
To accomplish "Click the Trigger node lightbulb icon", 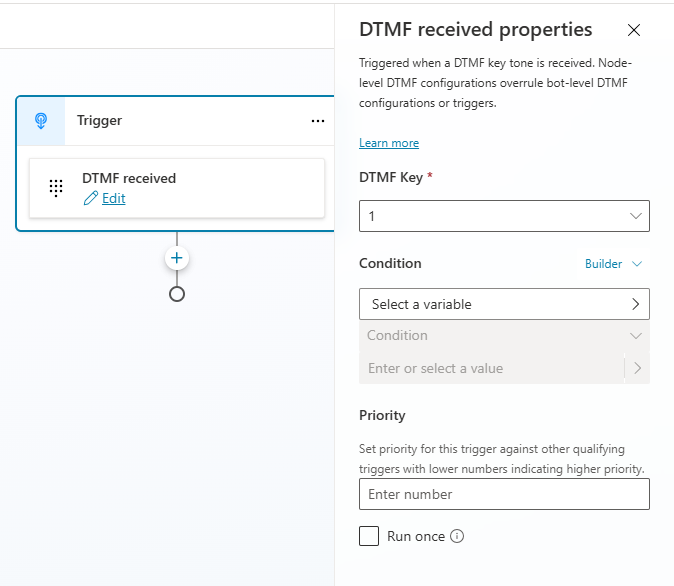I will pyautogui.click(x=41, y=121).
